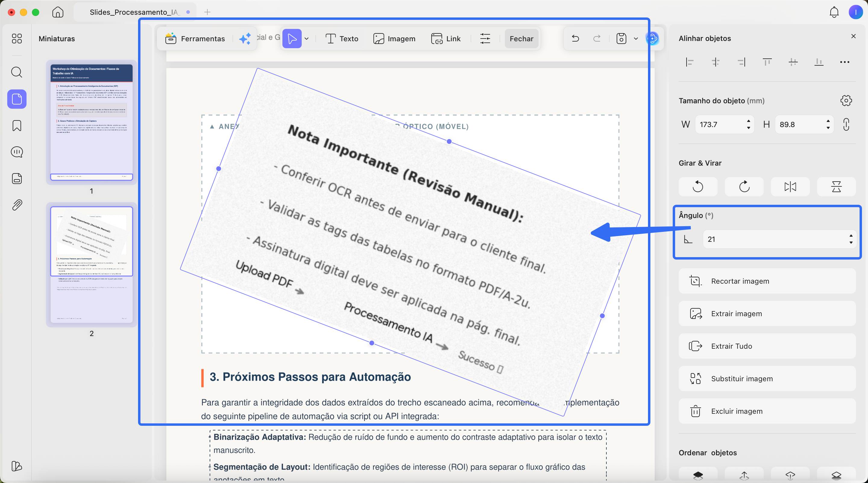Click heading 3. Próximos Passos para Automação
The width and height of the screenshot is (868, 483).
click(x=310, y=377)
